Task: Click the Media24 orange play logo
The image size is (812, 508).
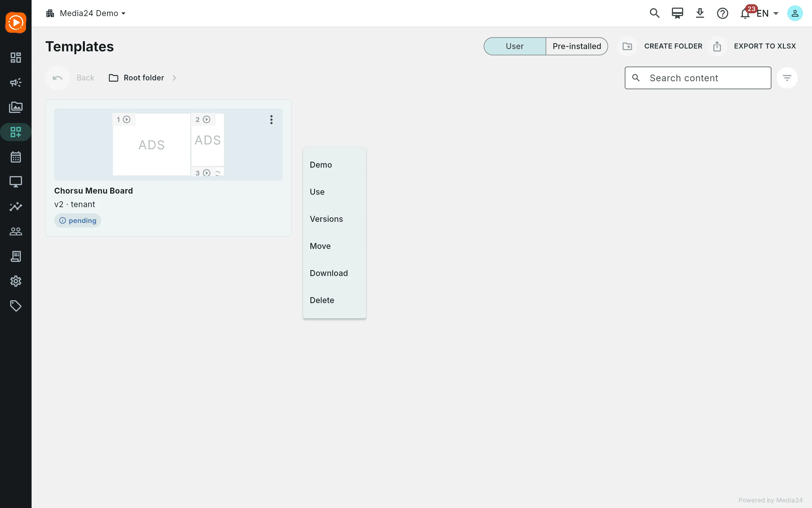Action: click(x=16, y=23)
